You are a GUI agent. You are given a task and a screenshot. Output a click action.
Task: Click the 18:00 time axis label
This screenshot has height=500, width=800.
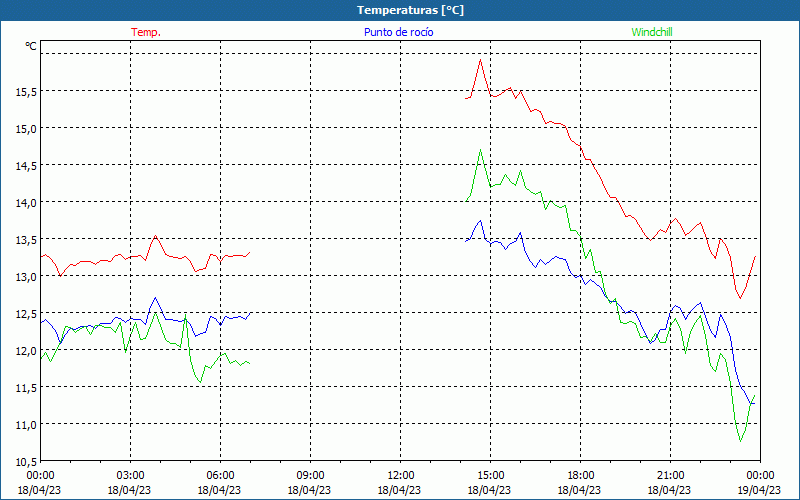point(581,476)
